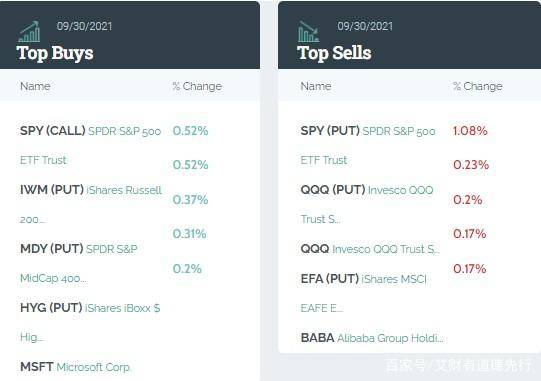Sort Top Buys by Name column
The height and width of the screenshot is (381, 541).
click(35, 86)
